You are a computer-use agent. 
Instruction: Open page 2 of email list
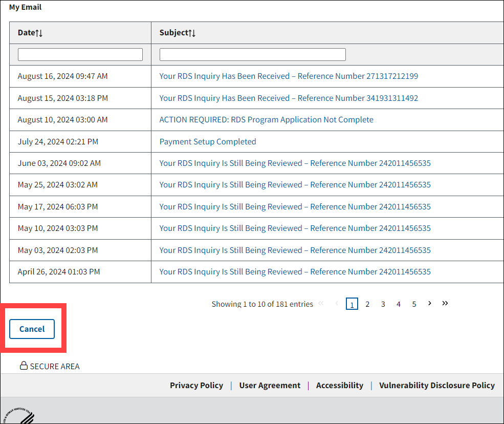coord(367,304)
